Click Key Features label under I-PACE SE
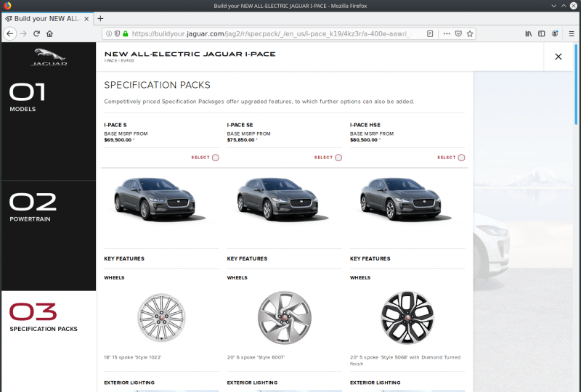The width and height of the screenshot is (581, 392). [247, 258]
